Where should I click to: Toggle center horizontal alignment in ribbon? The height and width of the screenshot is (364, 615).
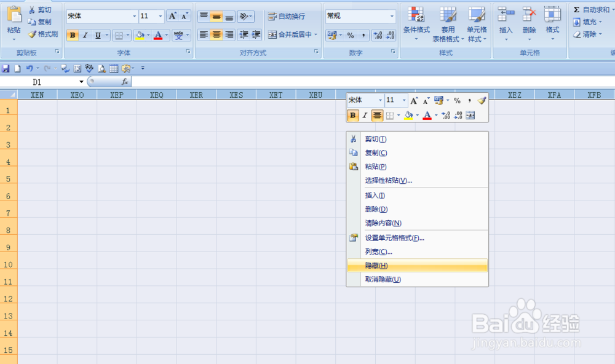click(x=216, y=35)
